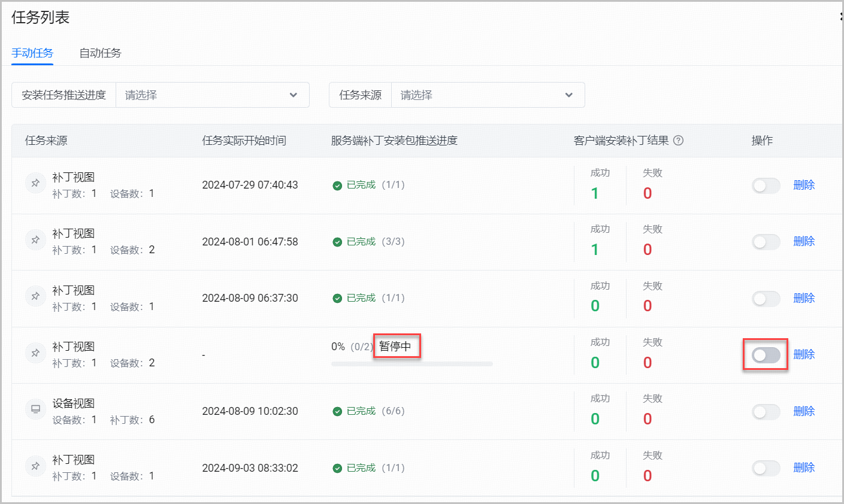
Task: Click the timestamp 2024-08-09 10:02:30
Action: (x=250, y=411)
